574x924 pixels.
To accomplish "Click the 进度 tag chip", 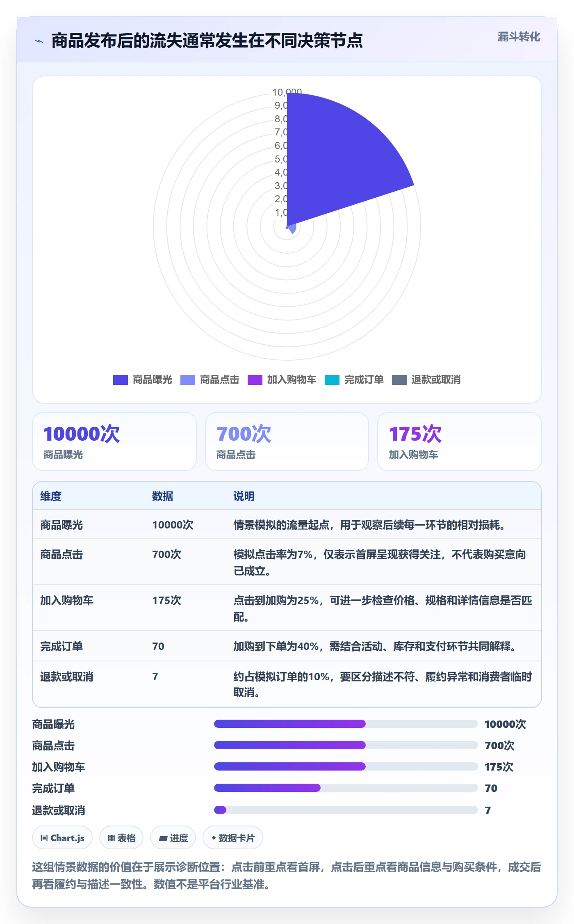I will point(173,838).
